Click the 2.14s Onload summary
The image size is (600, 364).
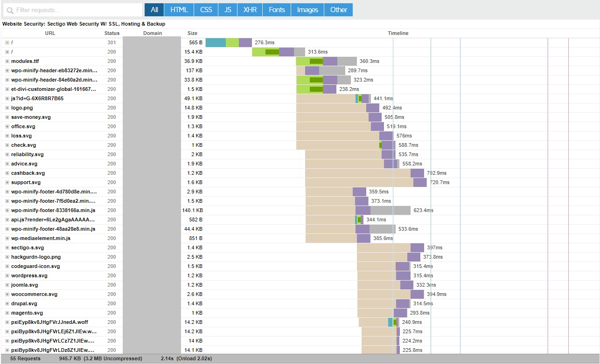(x=186, y=358)
